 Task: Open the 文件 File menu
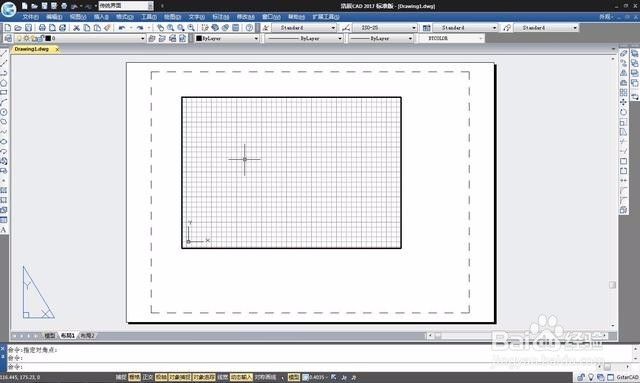(31, 17)
